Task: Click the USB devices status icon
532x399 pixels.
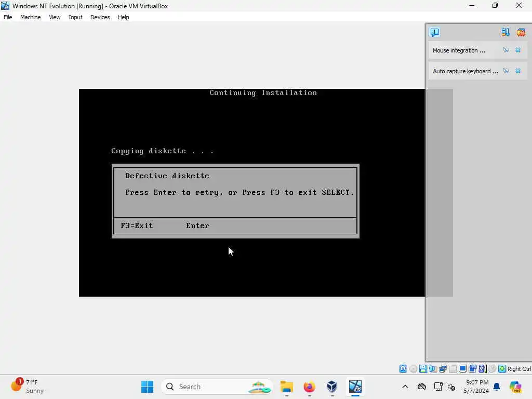Action: 453,369
